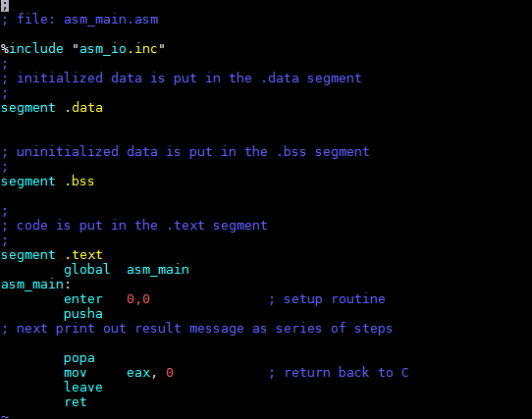Place cursor on the pusha instruction
The width and height of the screenshot is (532, 419).
tap(83, 314)
